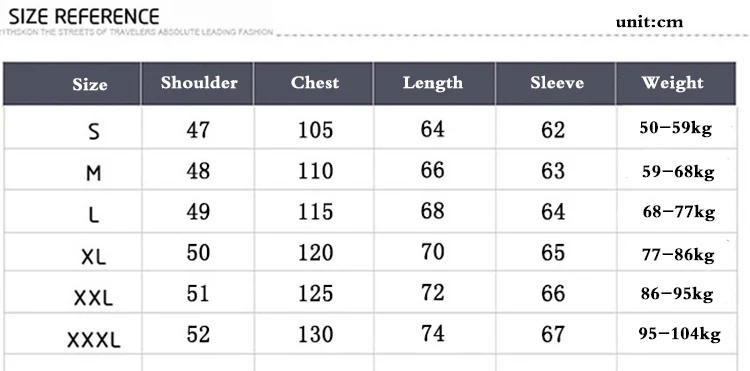This screenshot has height=371, width=750.
Task: Select length value 68 in L row
Action: pos(432,211)
